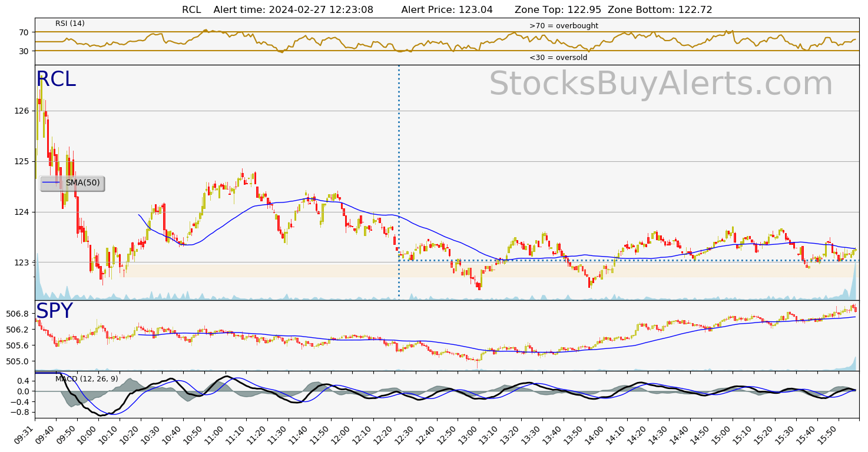Click the MACD (12, 26, 9) label
This screenshot has height=452, width=868.
click(x=87, y=379)
